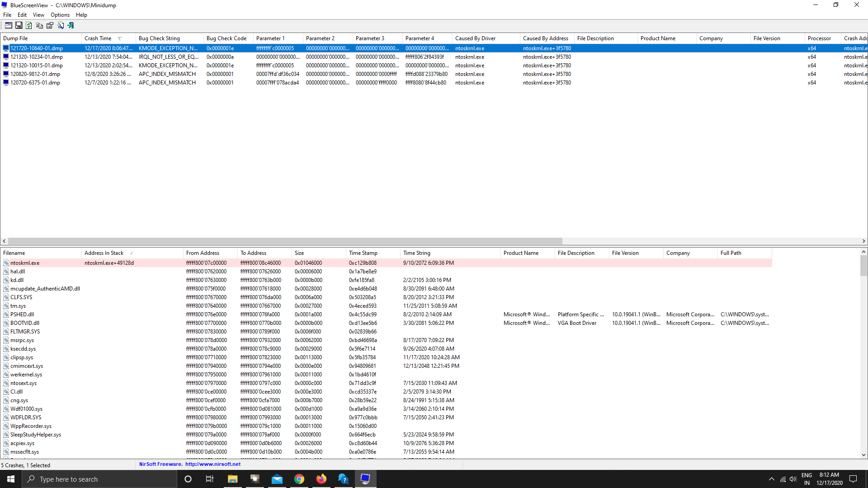This screenshot has height=488, width=868.
Task: Open the Windows Start menu
Action: tap(11, 479)
